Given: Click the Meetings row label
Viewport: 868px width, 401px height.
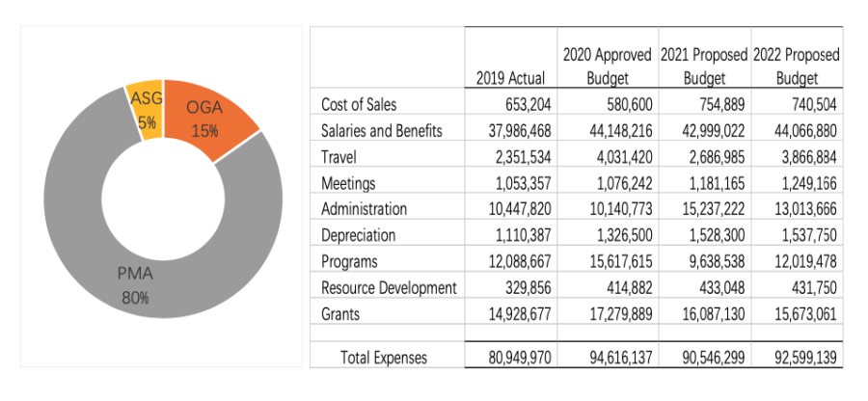Looking at the screenshot, I should tap(346, 182).
